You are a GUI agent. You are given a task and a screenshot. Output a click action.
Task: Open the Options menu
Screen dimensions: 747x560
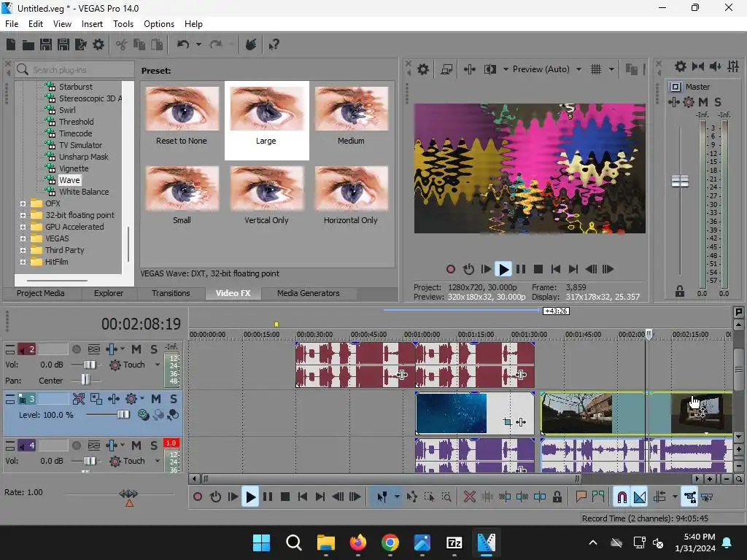click(158, 24)
